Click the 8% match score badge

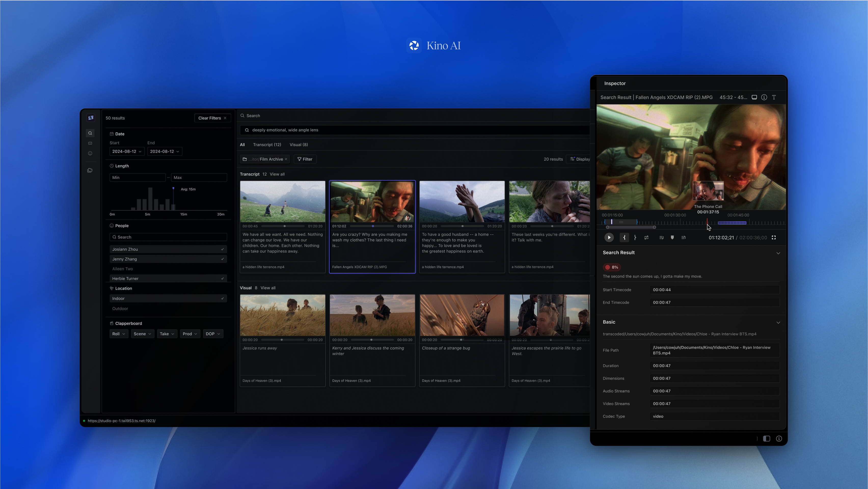(612, 267)
